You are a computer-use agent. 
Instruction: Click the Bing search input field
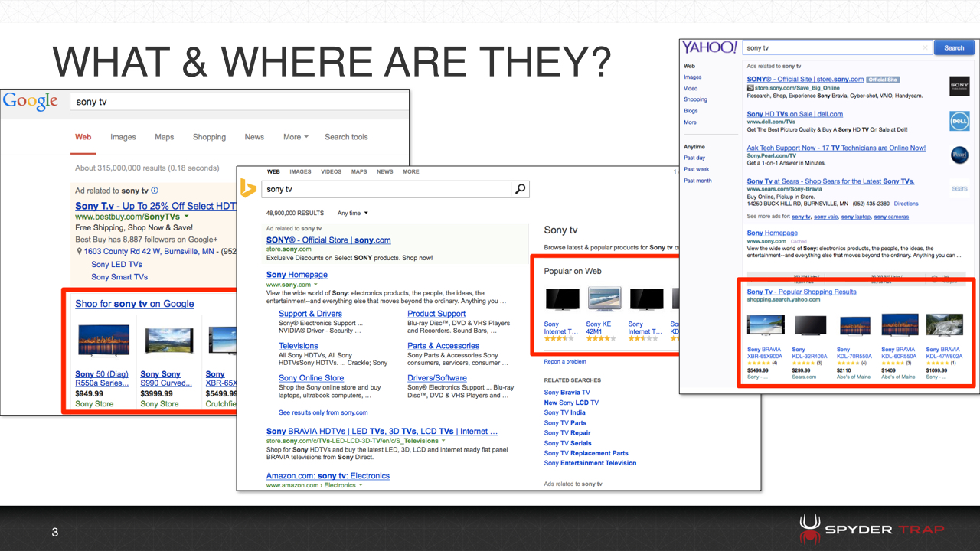coord(387,189)
